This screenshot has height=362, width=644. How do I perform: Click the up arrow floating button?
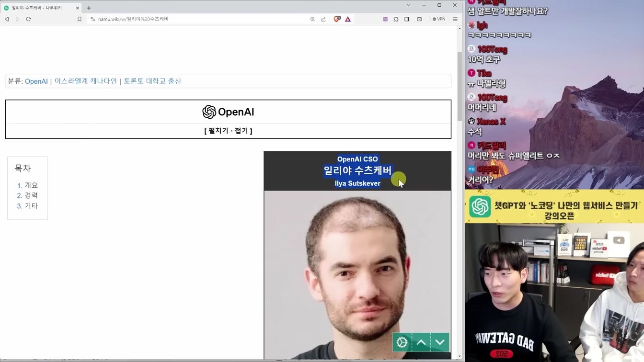pyautogui.click(x=421, y=342)
